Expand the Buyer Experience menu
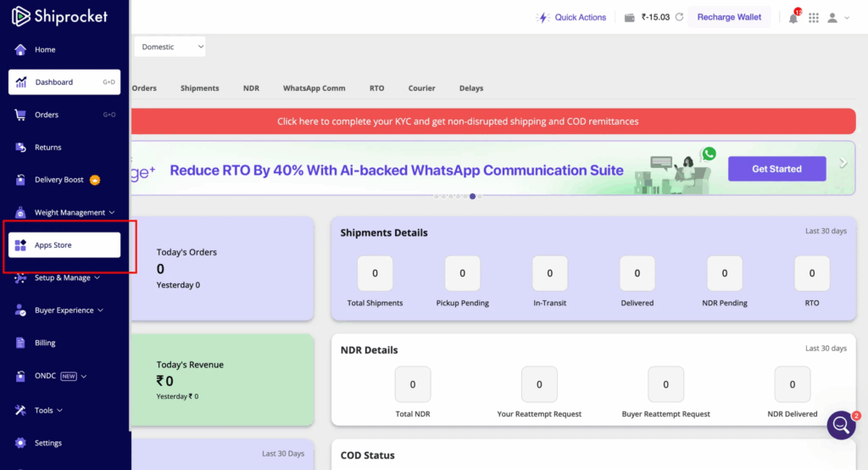 64,311
